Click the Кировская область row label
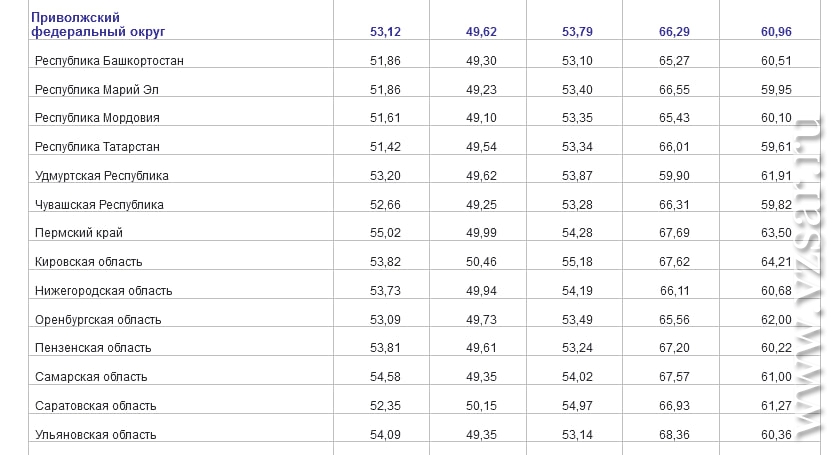This screenshot has height=455, width=838. (x=89, y=262)
